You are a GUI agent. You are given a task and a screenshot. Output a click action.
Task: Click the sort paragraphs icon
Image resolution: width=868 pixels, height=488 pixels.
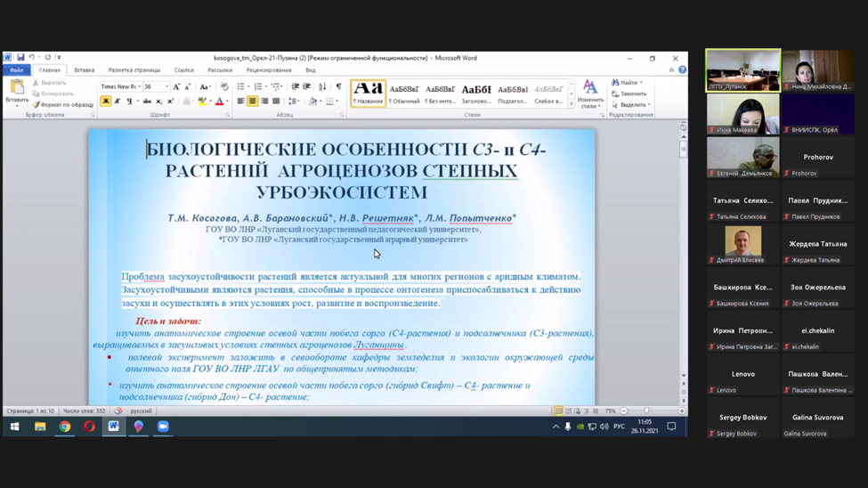(x=322, y=87)
